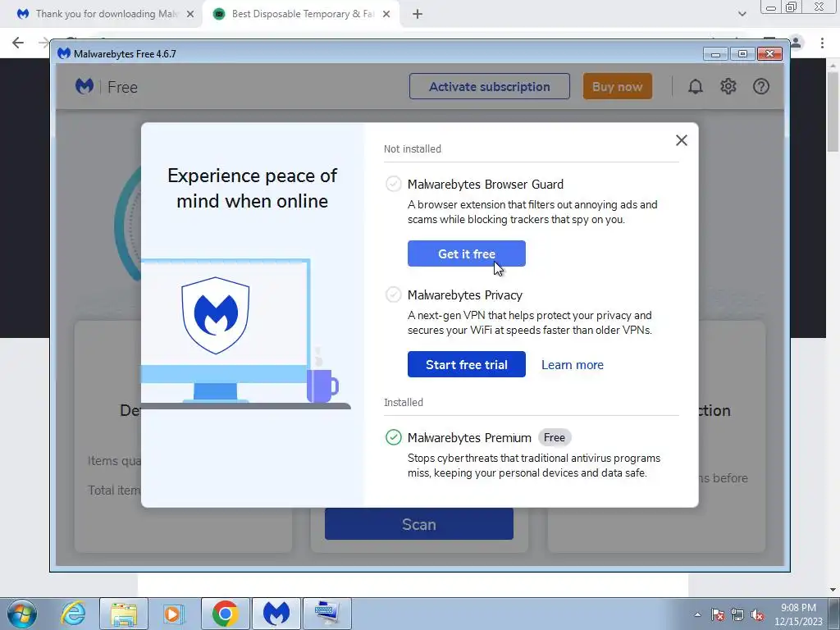Click Malwarebytes Privacy check circle icon
Image resolution: width=840 pixels, height=630 pixels.
[x=393, y=294]
